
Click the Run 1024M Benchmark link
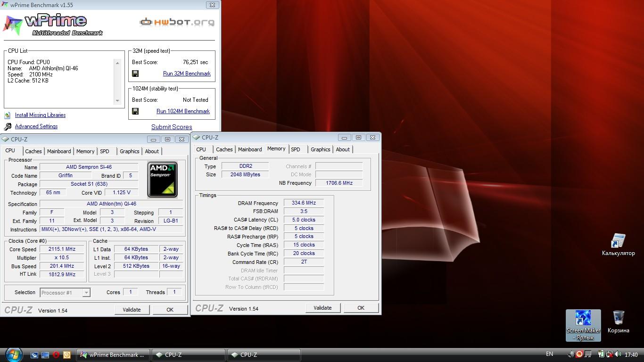pos(183,111)
